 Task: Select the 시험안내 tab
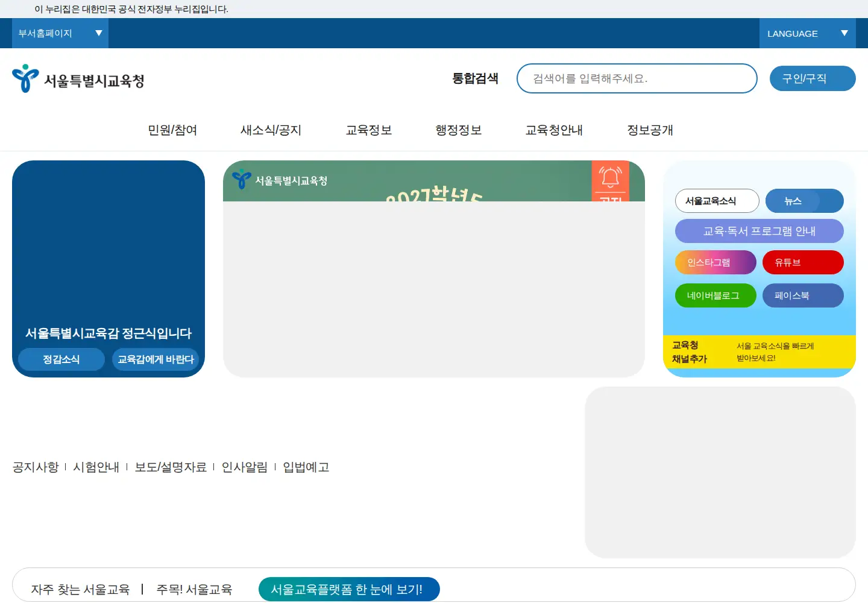coord(96,467)
